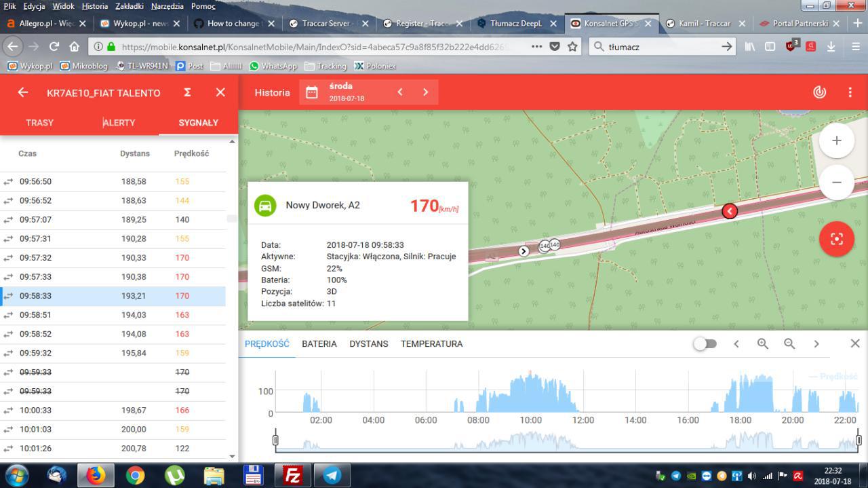The image size is (868, 488).
Task: Open the PRĘDKOŚĆ chart tab
Action: point(267,344)
